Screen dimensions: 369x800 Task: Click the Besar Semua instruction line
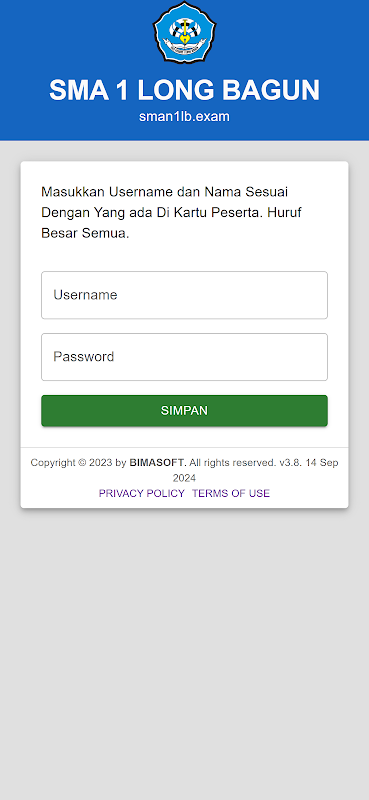click(x=85, y=234)
